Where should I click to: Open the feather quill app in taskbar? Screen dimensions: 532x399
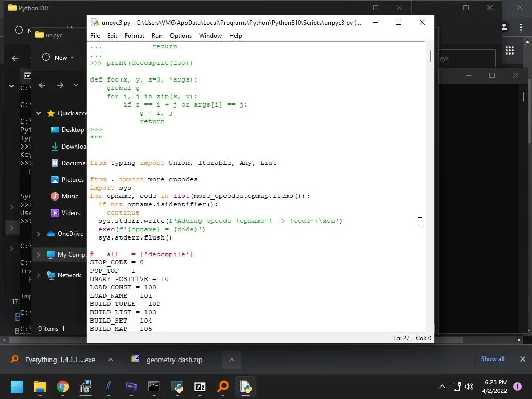point(108,387)
